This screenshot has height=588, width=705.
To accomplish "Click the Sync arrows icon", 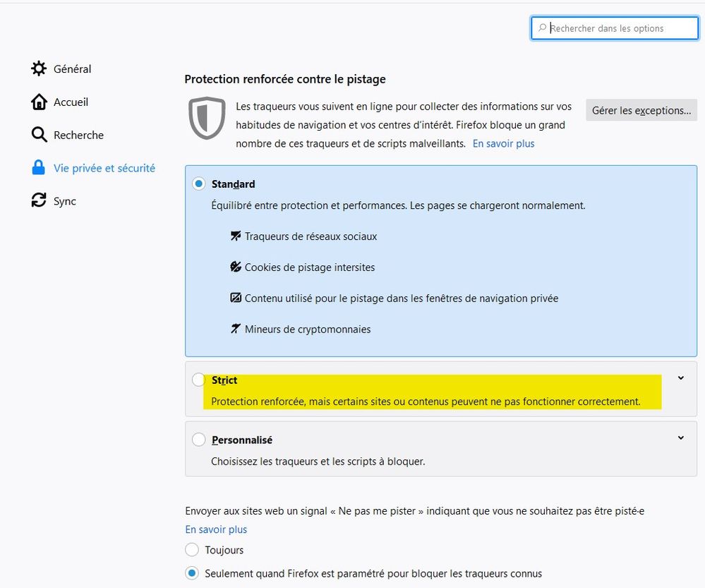I will [39, 201].
